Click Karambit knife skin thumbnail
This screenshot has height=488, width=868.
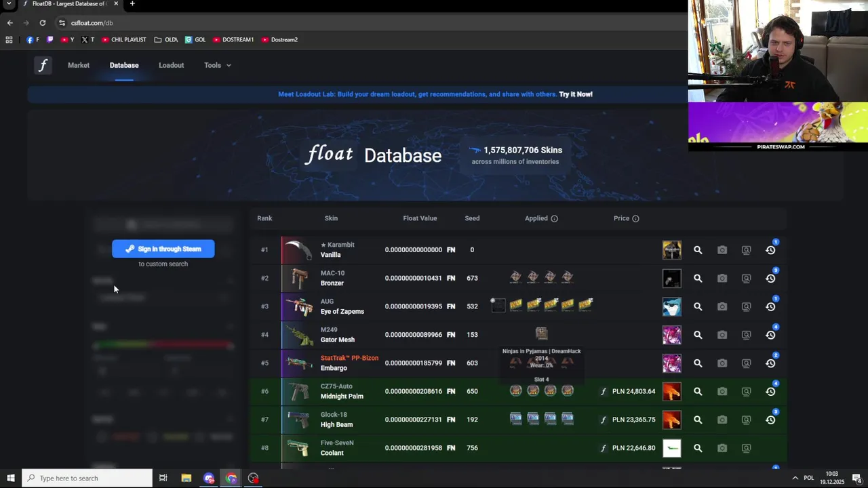point(298,250)
